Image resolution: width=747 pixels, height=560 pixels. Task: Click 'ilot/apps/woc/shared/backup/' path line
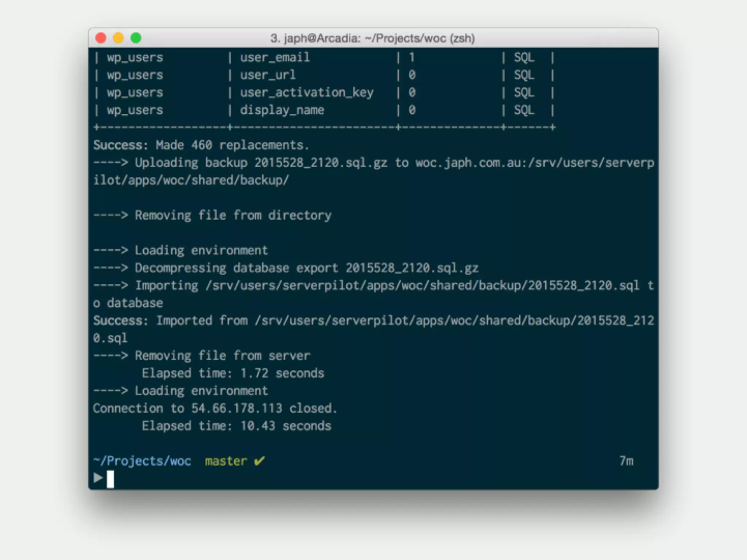pos(191,180)
